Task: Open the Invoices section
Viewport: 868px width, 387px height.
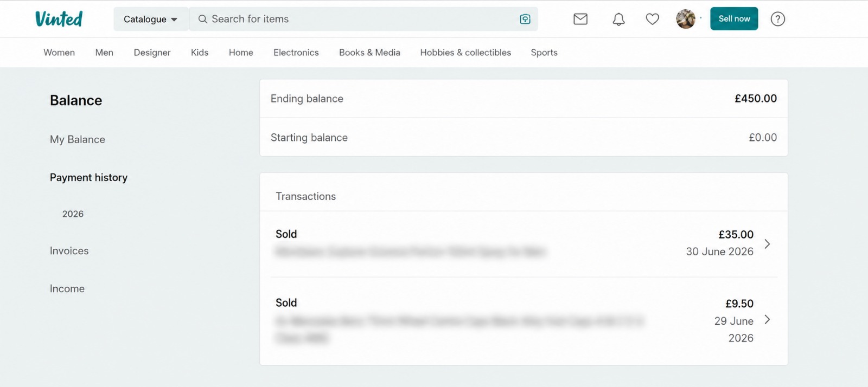Action: (69, 251)
